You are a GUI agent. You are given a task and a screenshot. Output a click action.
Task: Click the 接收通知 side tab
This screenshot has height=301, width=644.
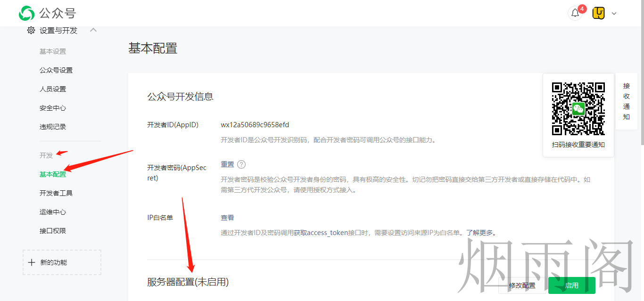tap(627, 101)
